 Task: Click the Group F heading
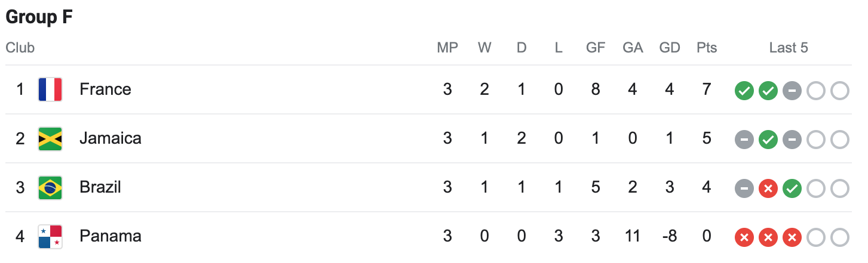pos(39,17)
